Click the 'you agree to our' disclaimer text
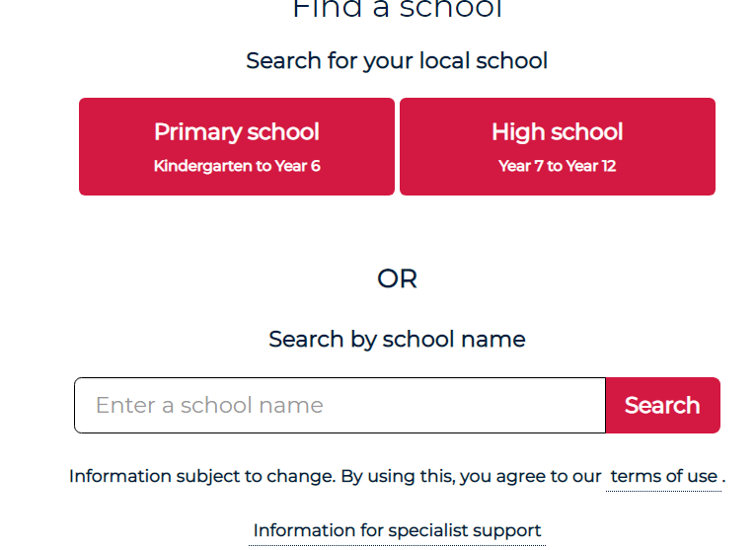The image size is (756, 550). [x=530, y=476]
